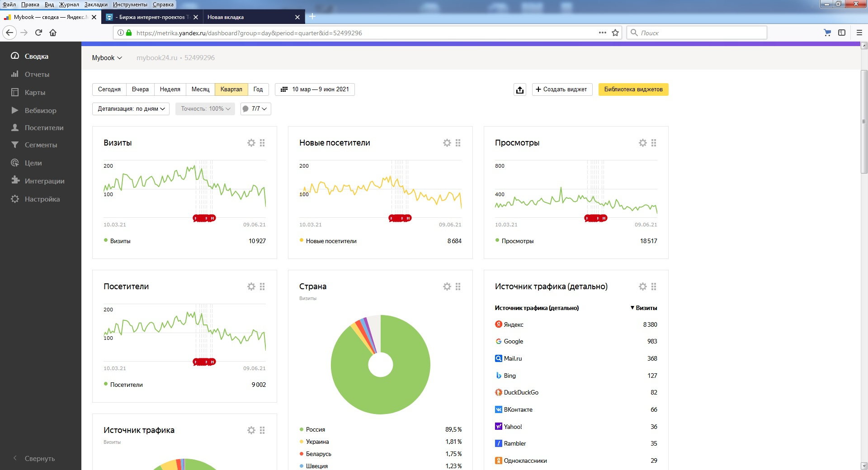
Task: Click the export/share icon near Создать виджет
Action: point(520,89)
